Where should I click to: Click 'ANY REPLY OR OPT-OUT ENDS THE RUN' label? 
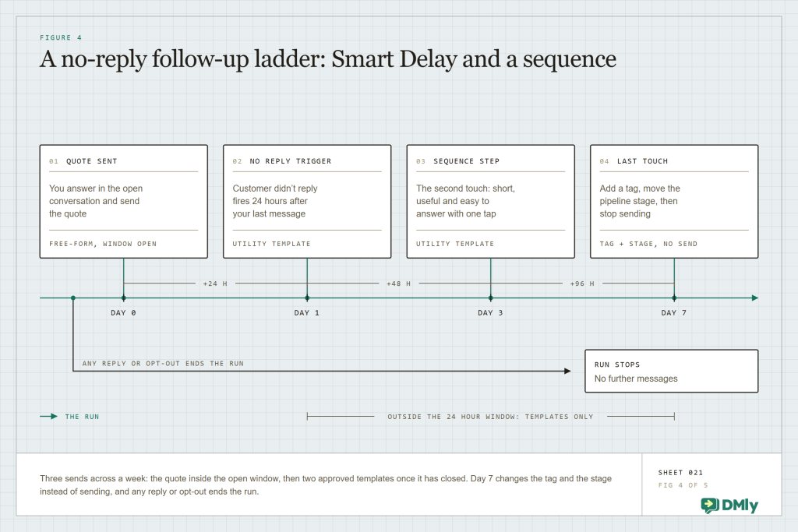(163, 364)
